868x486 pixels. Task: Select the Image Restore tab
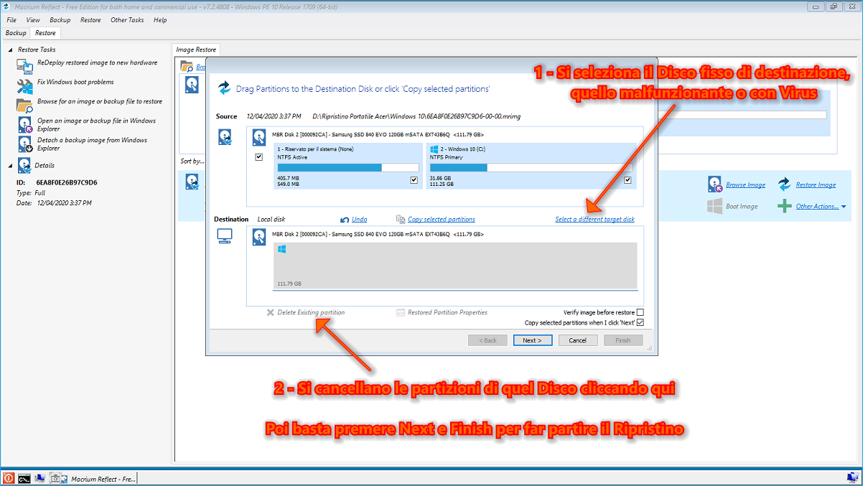point(197,50)
